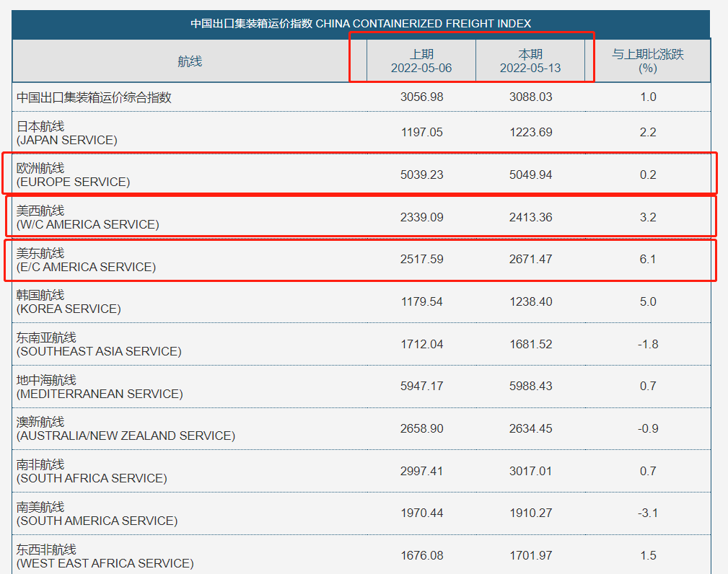Click the composite index change 1.0
728x574 pixels.
(x=648, y=97)
